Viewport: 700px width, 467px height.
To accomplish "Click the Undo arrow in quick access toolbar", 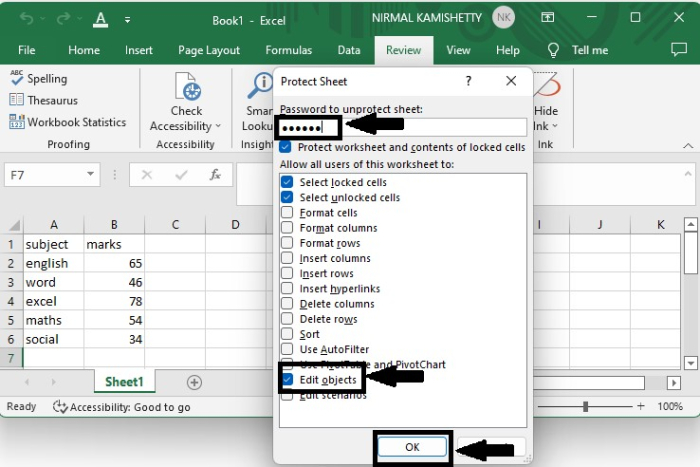I will tap(27, 19).
